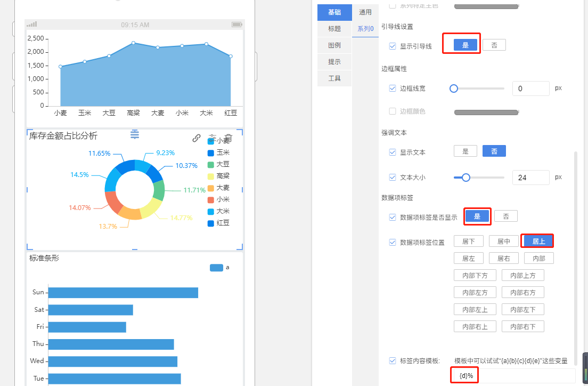Click the 文本大小 slider handle
The width and height of the screenshot is (588, 386).
[x=466, y=178]
